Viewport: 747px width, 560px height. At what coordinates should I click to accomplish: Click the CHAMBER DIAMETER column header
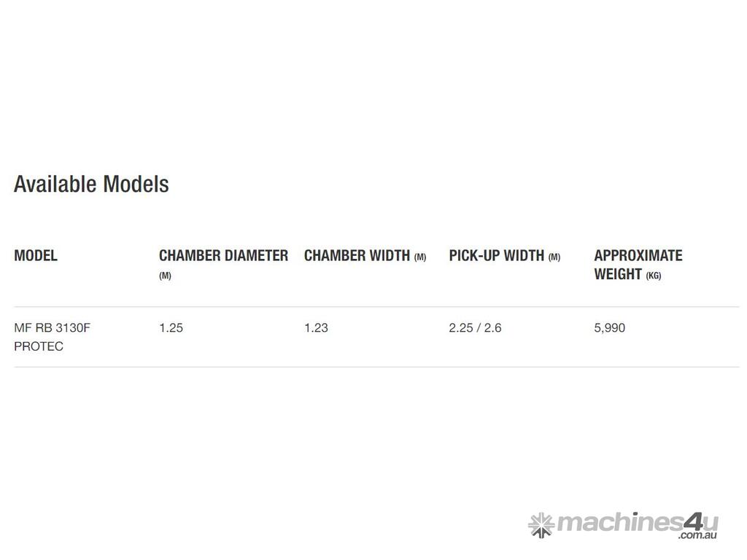coord(223,255)
